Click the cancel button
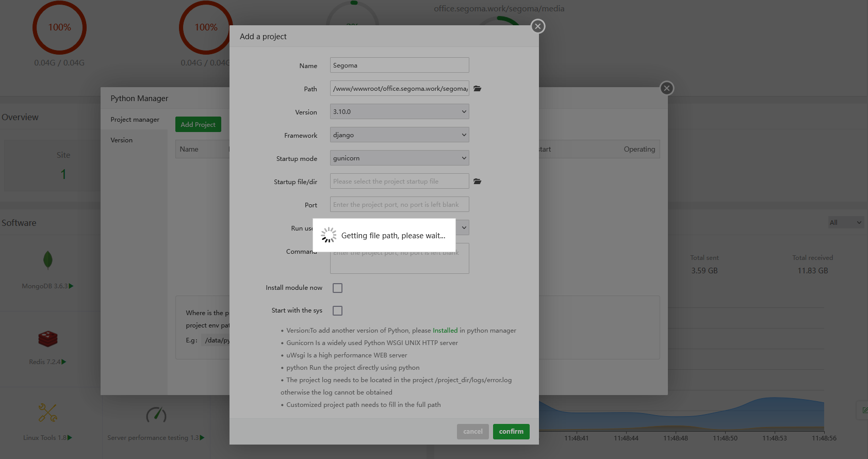This screenshot has height=459, width=868. (473, 432)
